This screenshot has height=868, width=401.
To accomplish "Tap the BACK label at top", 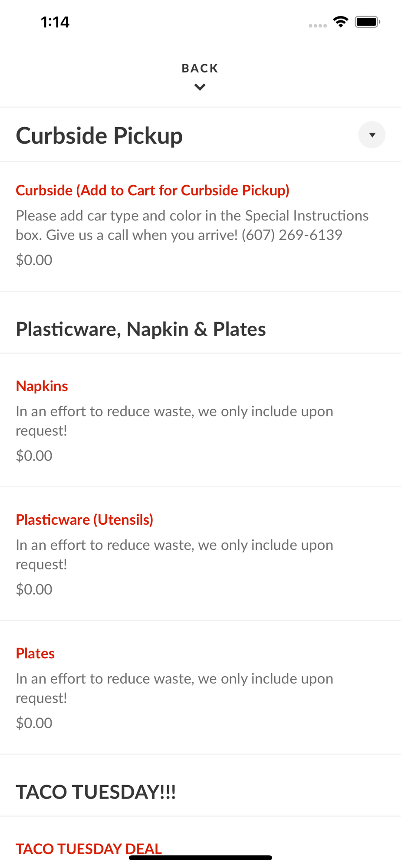I will click(200, 68).
